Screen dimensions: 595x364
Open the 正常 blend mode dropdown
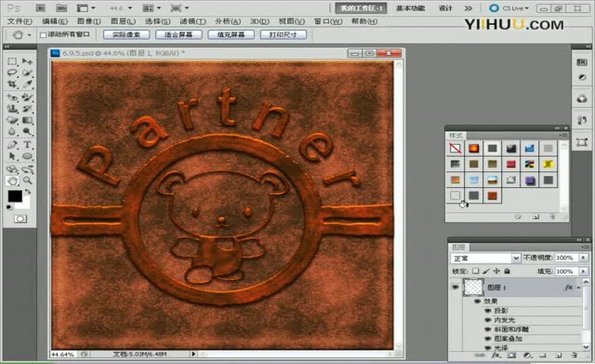(485, 258)
